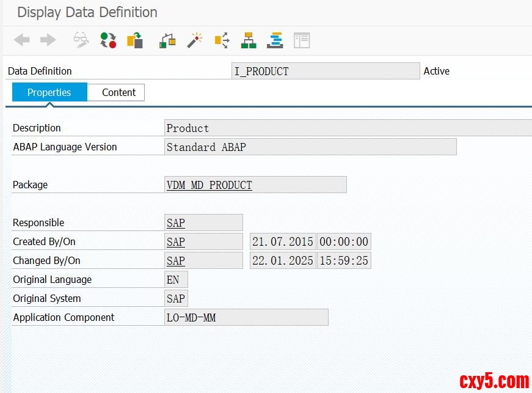Click the Check syntax balance icon
532x393 pixels.
[x=167, y=40]
